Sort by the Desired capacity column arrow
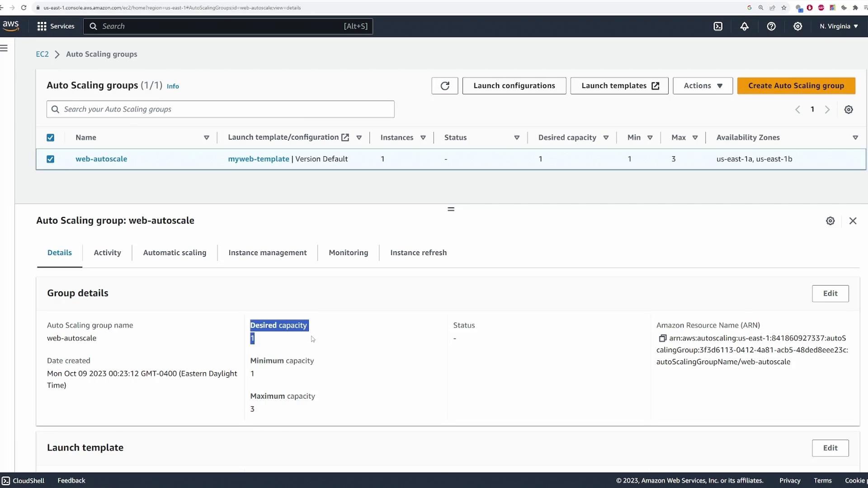This screenshot has width=868, height=488. [x=606, y=138]
